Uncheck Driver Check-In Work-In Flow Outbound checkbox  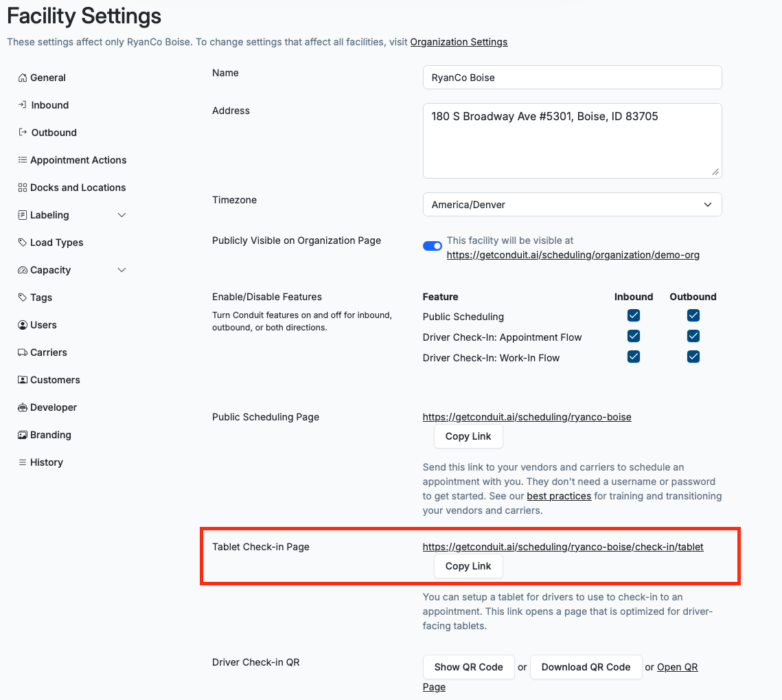[x=693, y=357]
